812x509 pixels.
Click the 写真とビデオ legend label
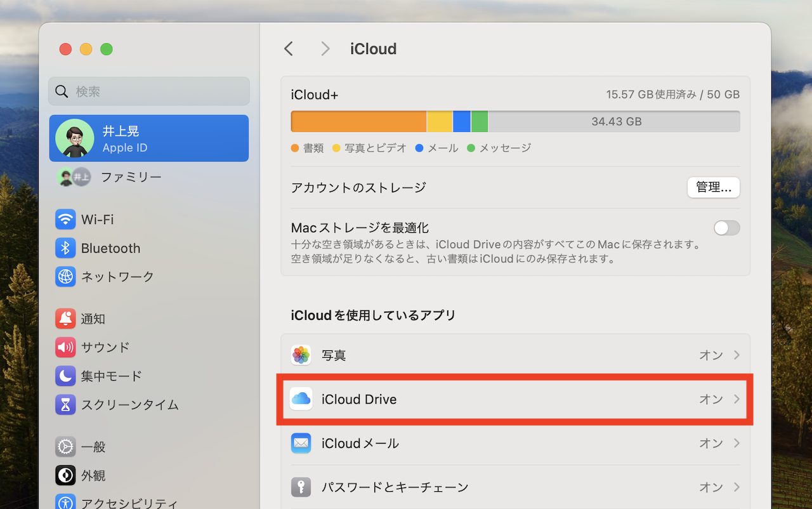point(376,148)
